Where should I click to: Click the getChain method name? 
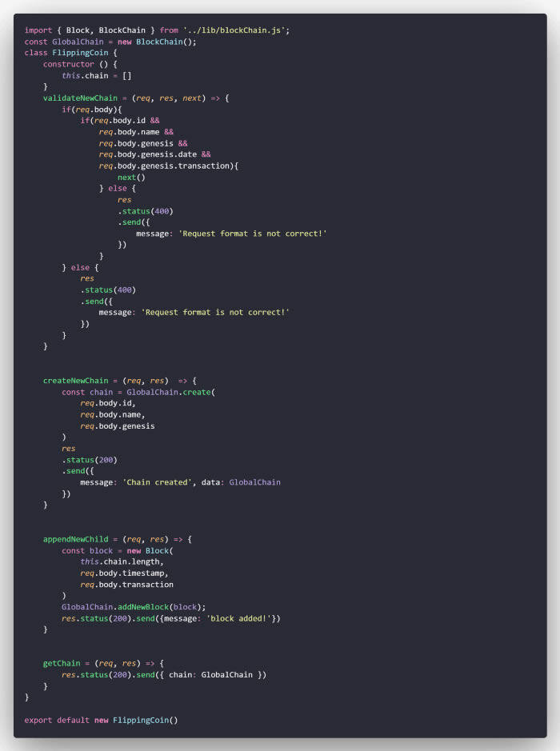[x=63, y=663]
